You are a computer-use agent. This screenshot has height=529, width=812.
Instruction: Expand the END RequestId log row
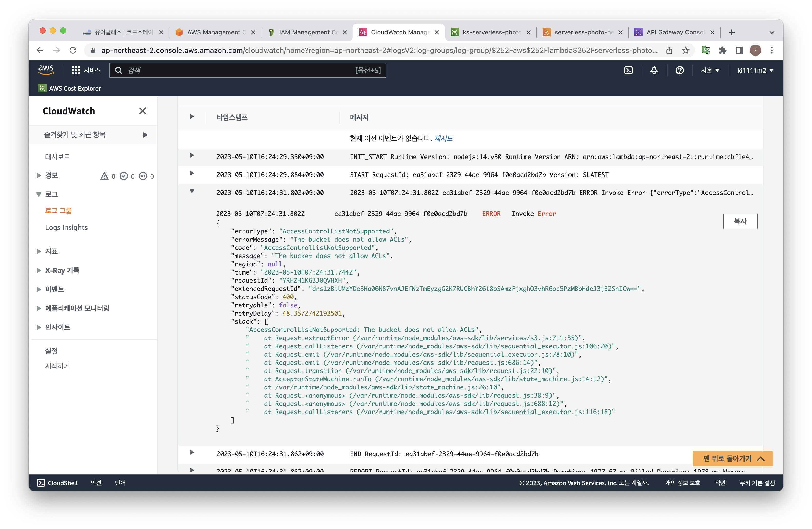(192, 453)
